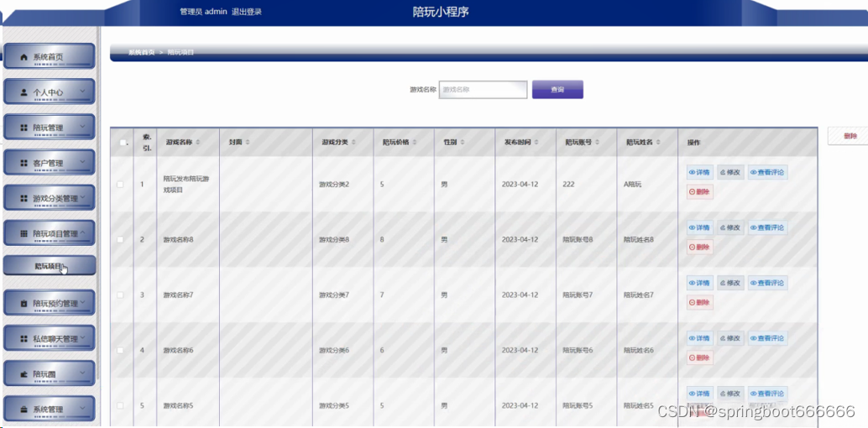The height and width of the screenshot is (428, 868).
Task: Open 查看评论 for the A陪玩 row
Action: [x=767, y=172]
